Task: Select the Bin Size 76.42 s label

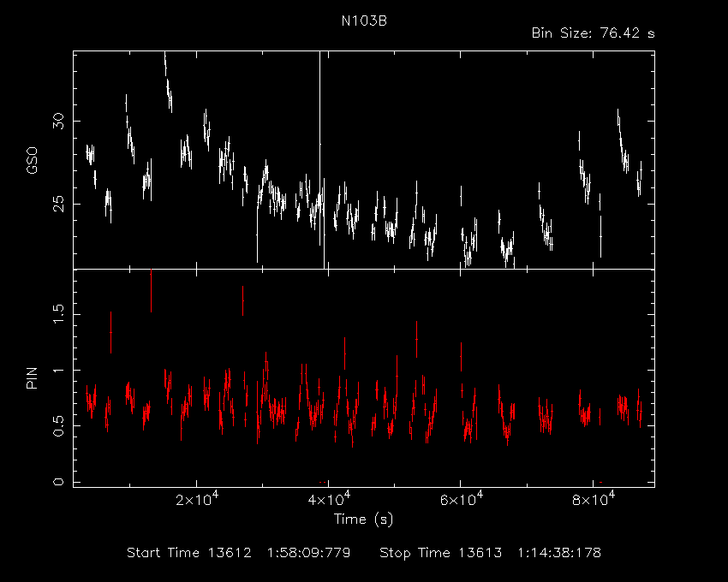Action: [593, 33]
